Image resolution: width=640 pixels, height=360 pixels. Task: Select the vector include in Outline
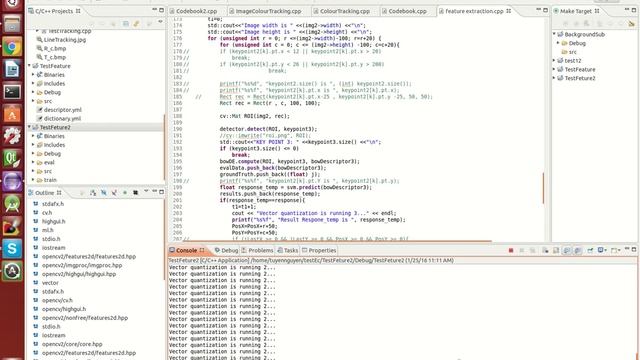50,282
